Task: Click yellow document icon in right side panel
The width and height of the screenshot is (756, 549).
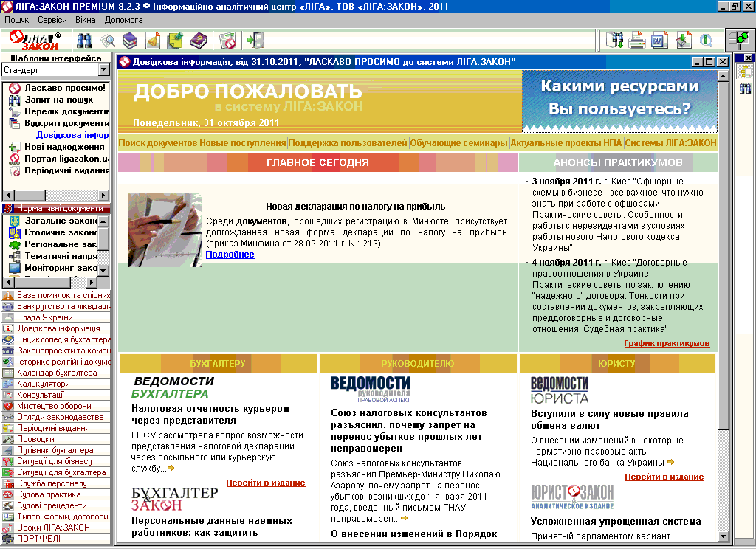Action: point(746,72)
